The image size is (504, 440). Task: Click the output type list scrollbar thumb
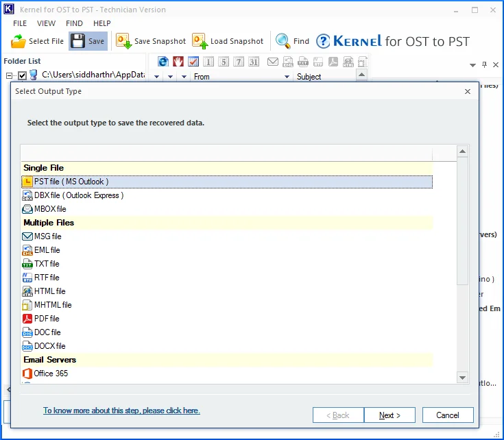tap(463, 221)
